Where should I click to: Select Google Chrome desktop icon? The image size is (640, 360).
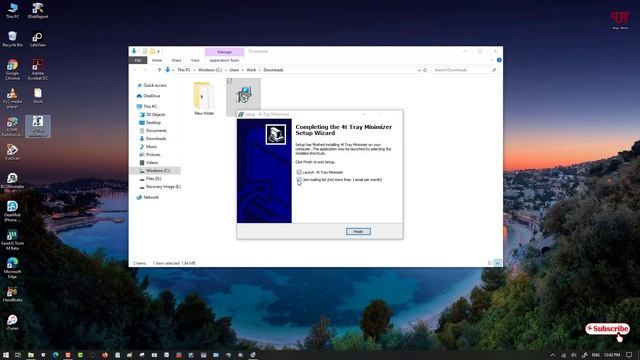click(x=12, y=69)
